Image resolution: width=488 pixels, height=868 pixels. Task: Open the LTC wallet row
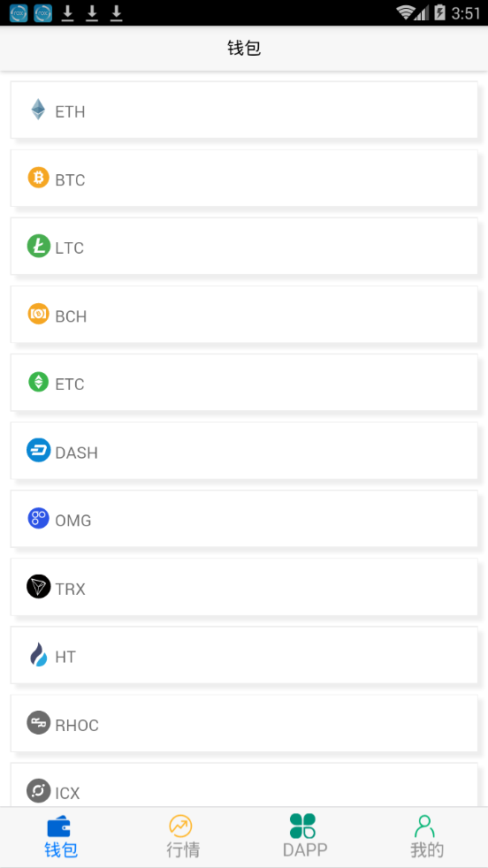244,247
